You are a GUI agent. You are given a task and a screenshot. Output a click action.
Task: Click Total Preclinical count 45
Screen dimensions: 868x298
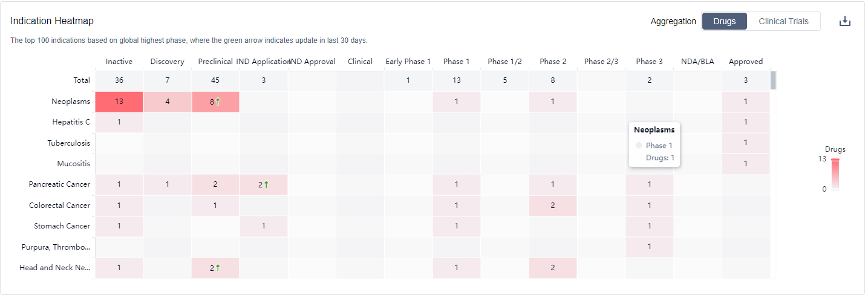point(215,80)
